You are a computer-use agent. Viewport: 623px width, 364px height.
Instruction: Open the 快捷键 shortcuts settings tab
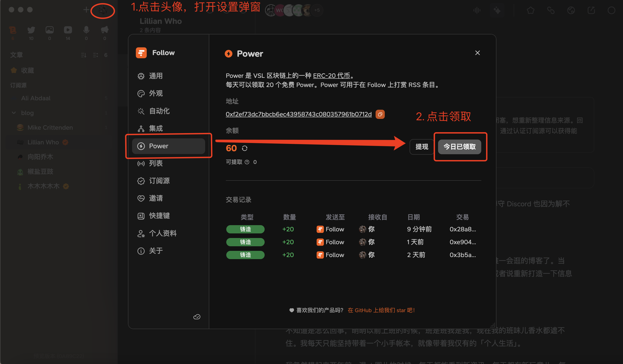pos(168,216)
